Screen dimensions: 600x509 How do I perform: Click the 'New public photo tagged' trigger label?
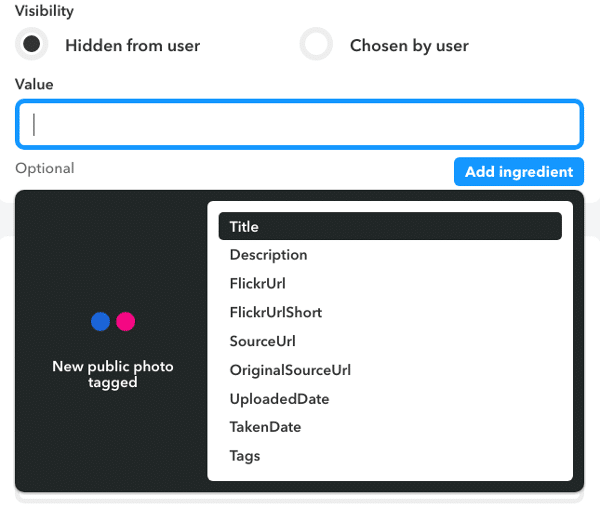(113, 374)
